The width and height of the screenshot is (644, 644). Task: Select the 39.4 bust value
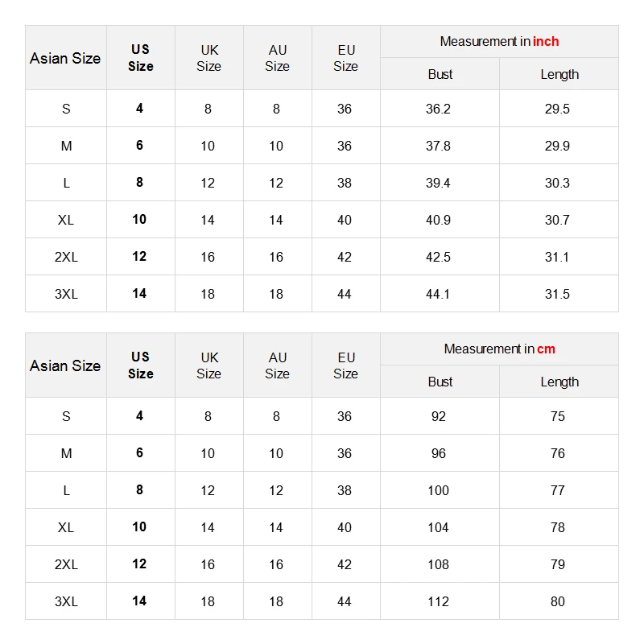[438, 183]
